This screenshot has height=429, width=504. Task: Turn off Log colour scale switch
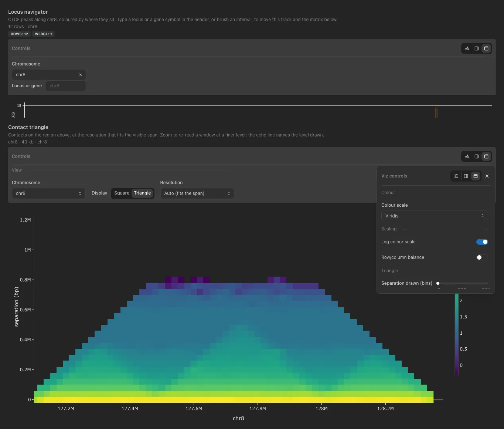tap(482, 242)
